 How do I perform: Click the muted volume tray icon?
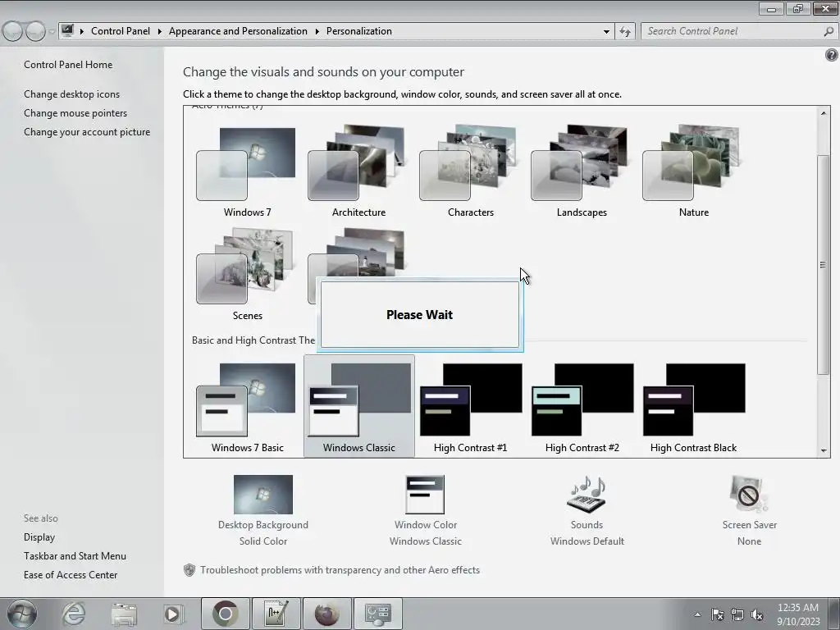(757, 614)
